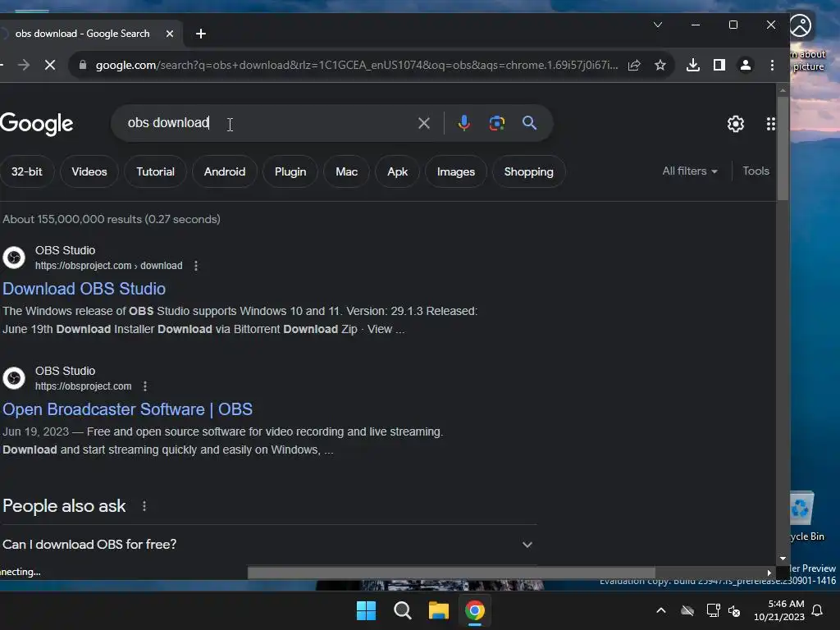840x630 pixels.
Task: Filter results by 32-bit
Action: tap(27, 171)
